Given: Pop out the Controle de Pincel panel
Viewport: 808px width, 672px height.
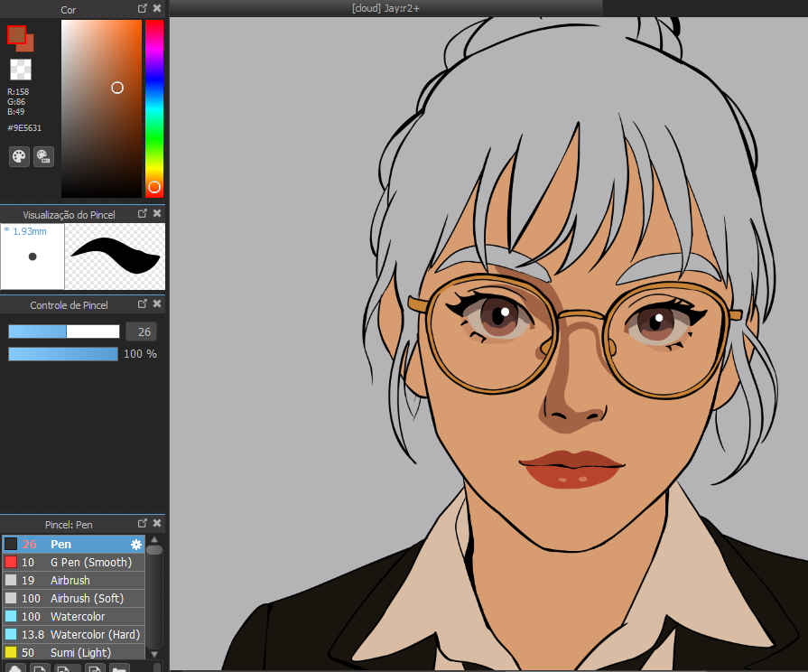Looking at the screenshot, I should pos(143,303).
